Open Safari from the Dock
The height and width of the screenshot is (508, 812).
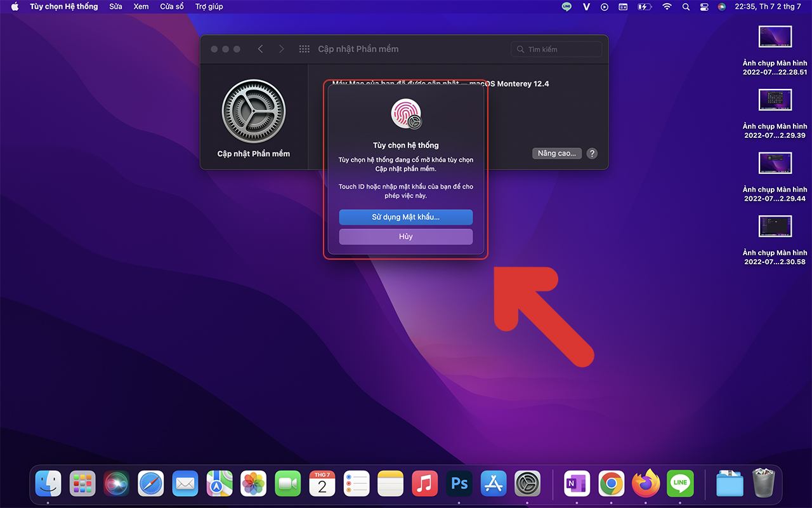(151, 484)
